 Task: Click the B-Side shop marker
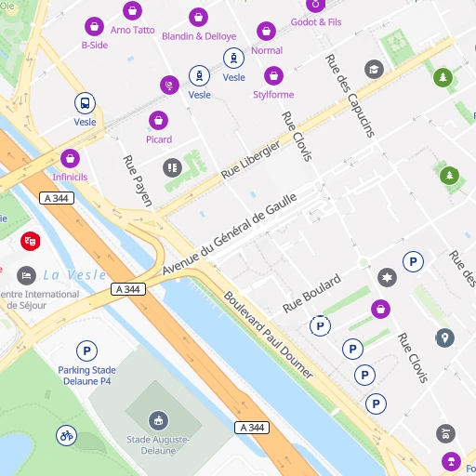click(94, 27)
